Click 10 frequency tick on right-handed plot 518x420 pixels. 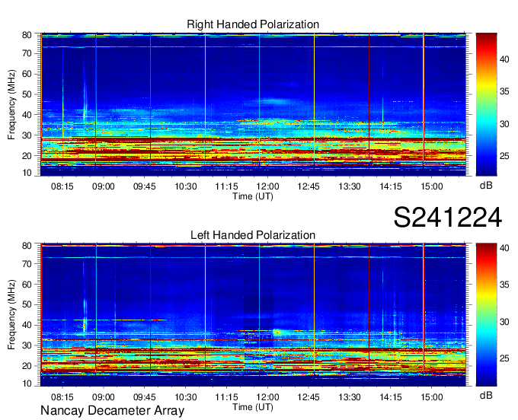[27, 173]
